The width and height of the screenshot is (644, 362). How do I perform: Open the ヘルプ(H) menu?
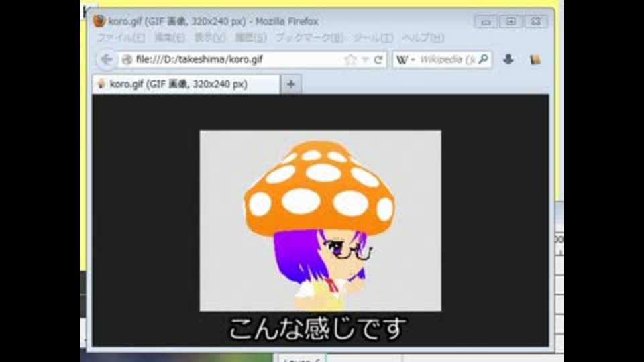pyautogui.click(x=423, y=38)
